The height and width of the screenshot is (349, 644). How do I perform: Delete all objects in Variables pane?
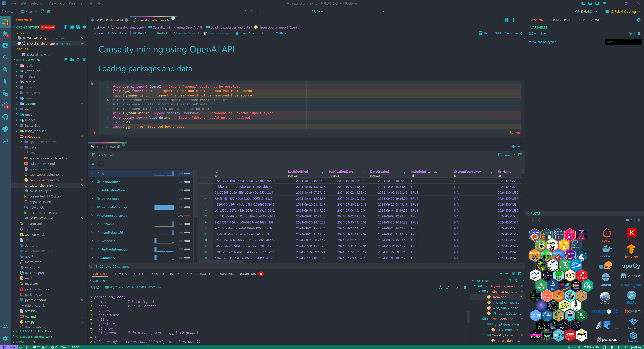coord(639,34)
